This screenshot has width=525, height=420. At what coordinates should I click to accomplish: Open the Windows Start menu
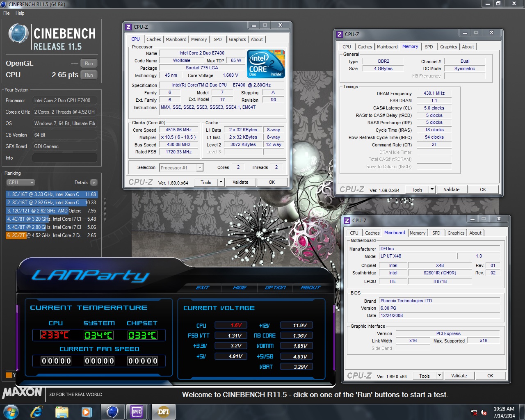click(11, 412)
